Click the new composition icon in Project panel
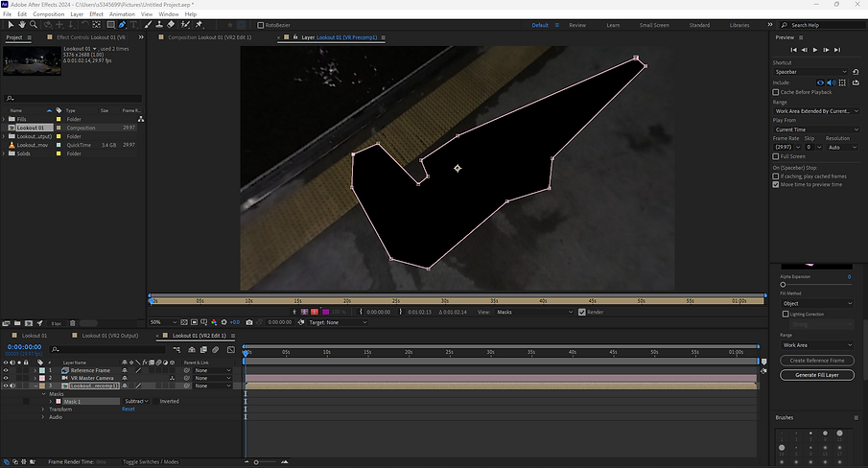 tap(29, 323)
